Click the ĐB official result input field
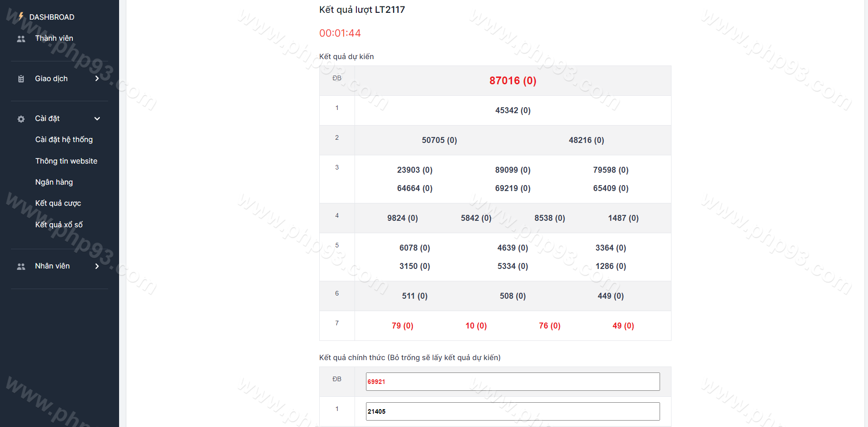 [x=512, y=382]
